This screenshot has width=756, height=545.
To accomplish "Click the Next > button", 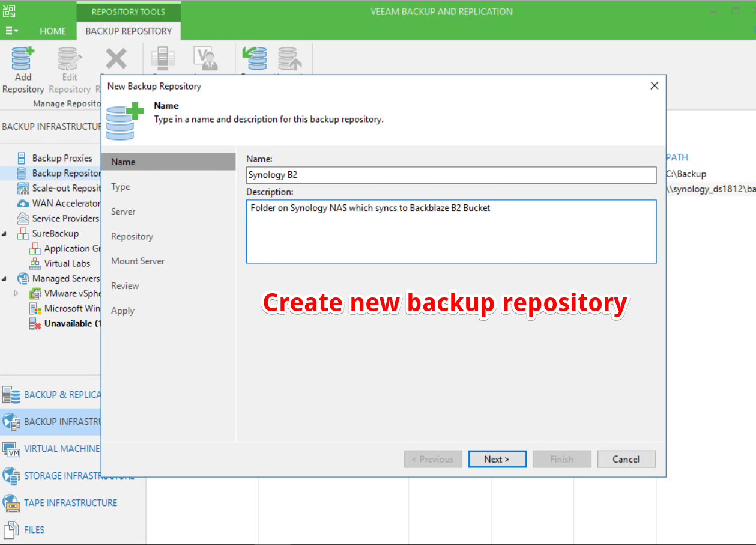I will coord(497,459).
